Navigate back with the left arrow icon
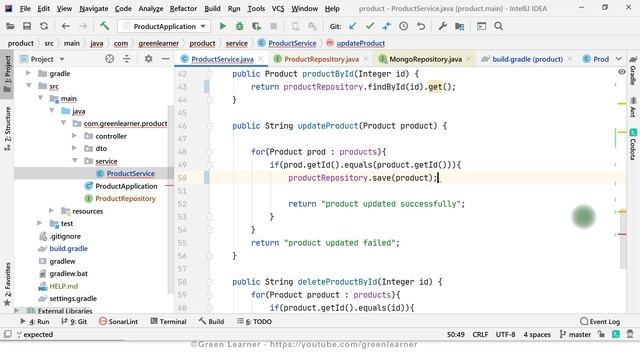 [65, 27]
